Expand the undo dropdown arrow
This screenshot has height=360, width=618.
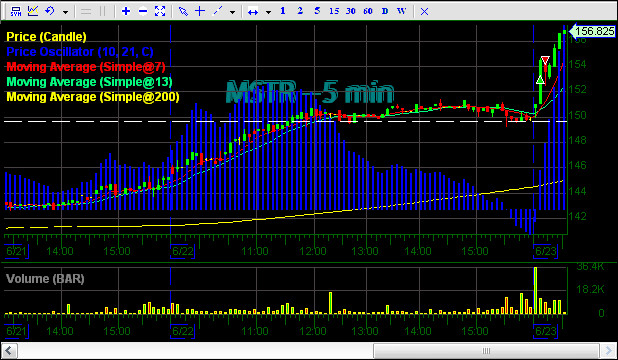click(65, 12)
